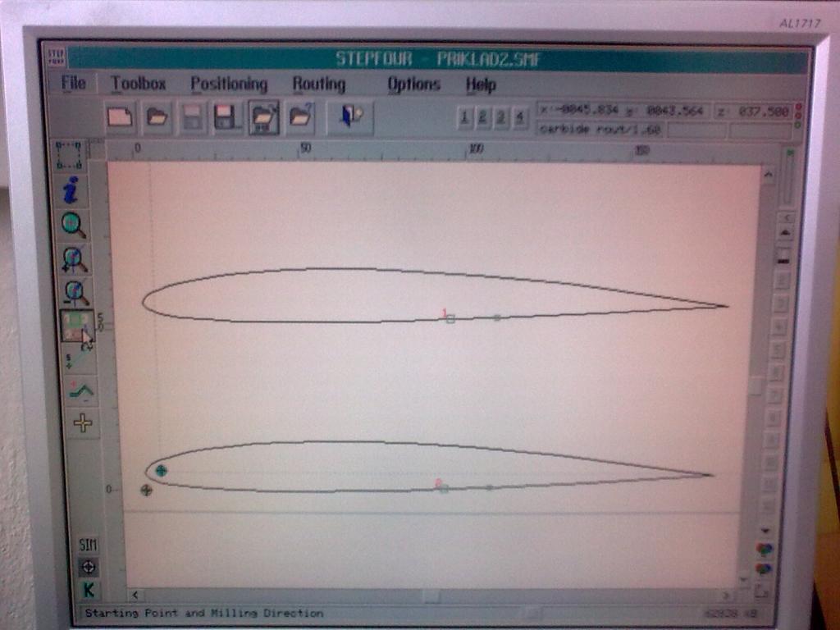Viewport: 840px width, 630px height.
Task: Click the Open folder toolbar icon
Action: [157, 117]
